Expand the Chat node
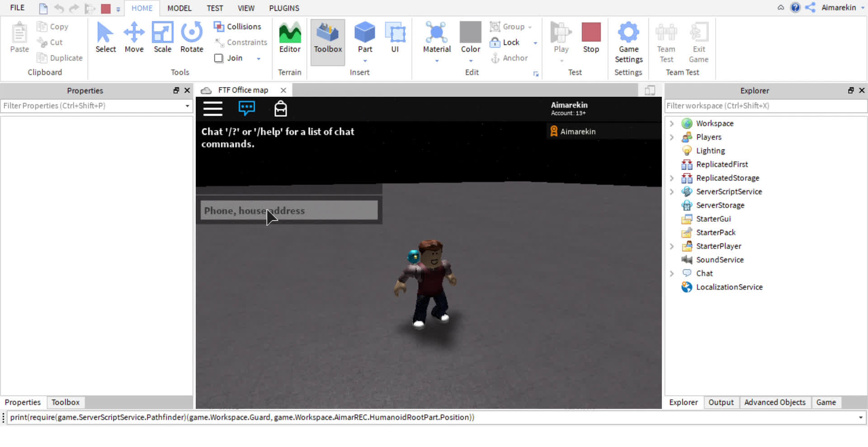This screenshot has width=868, height=447. pyautogui.click(x=672, y=273)
